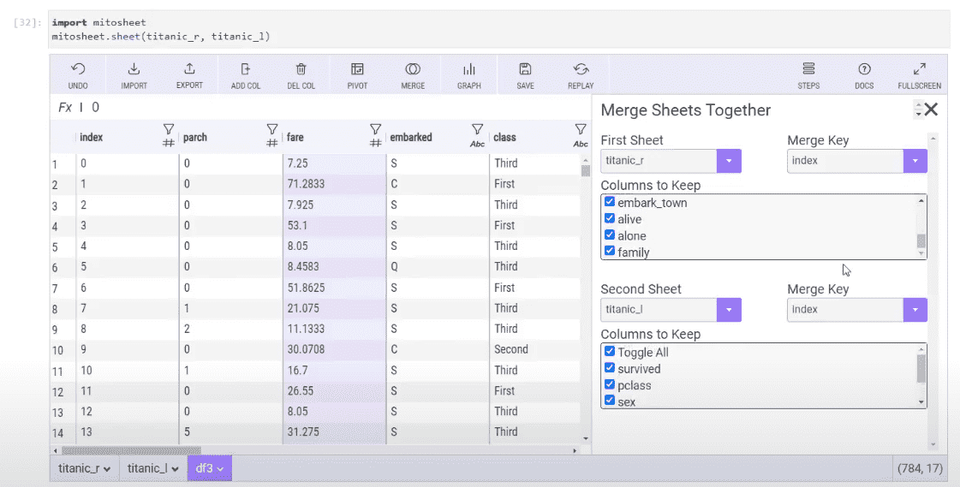Viewport: 960px width, 487px height.
Task: Click the sheet vertical scrollbar thumb
Action: click(585, 171)
